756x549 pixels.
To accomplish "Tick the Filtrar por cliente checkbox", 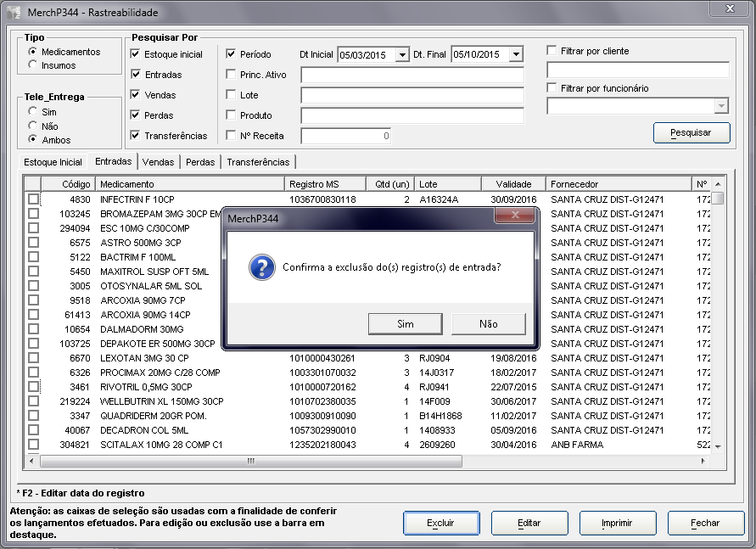I will (x=552, y=51).
